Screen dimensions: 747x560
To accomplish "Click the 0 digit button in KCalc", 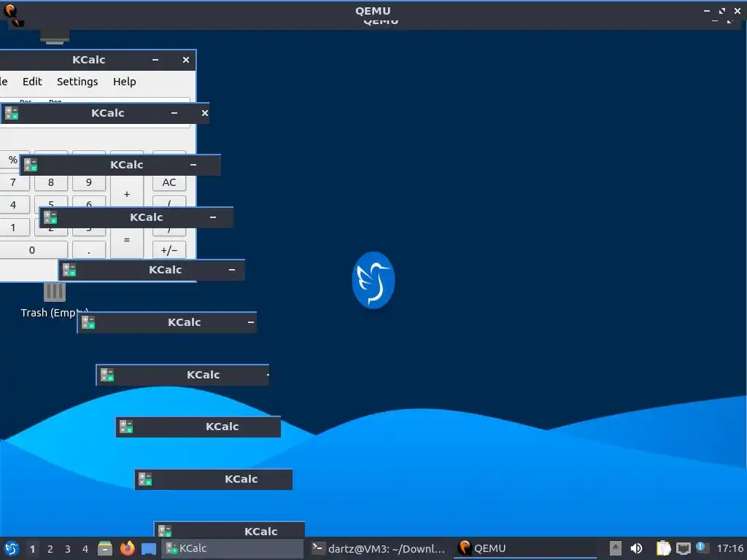I will click(x=32, y=250).
